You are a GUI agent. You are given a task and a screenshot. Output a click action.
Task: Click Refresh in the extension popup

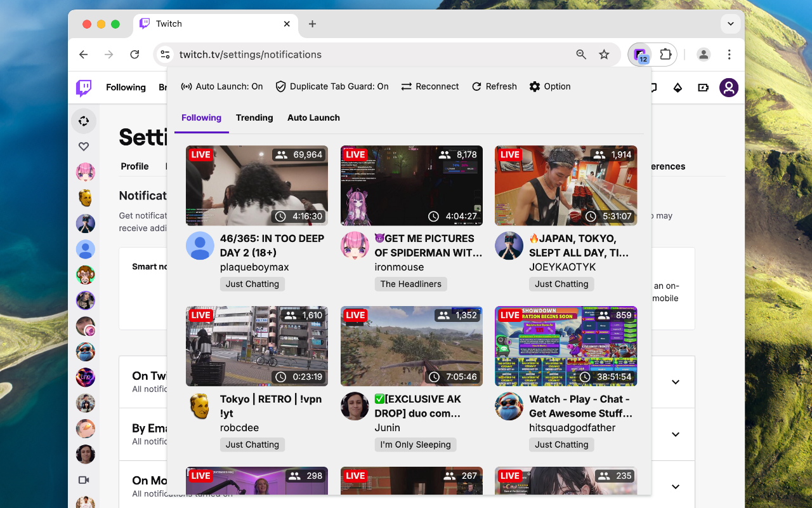(494, 86)
